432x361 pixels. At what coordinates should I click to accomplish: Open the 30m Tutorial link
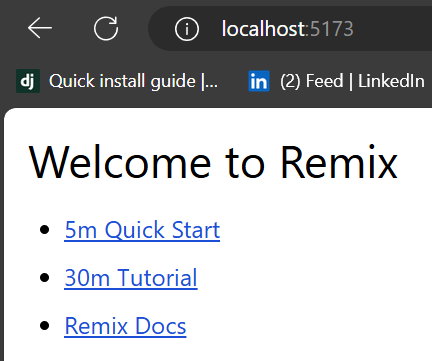pos(131,278)
